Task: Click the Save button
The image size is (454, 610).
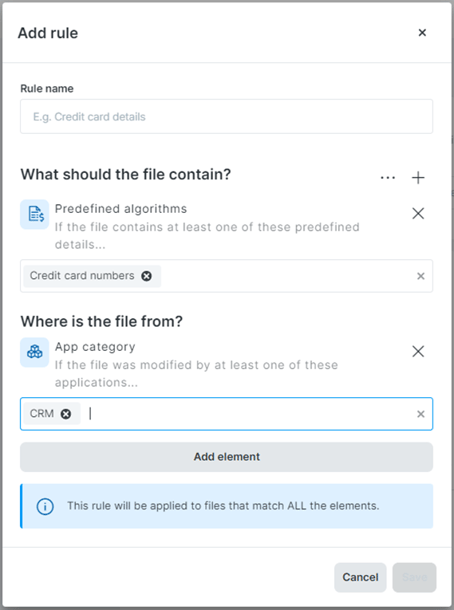Action: 414,577
